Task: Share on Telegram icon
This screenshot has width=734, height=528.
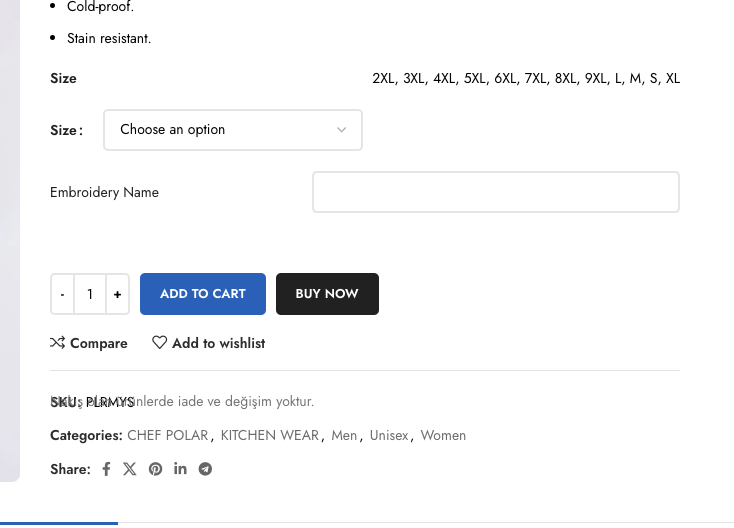Action: pyautogui.click(x=205, y=469)
